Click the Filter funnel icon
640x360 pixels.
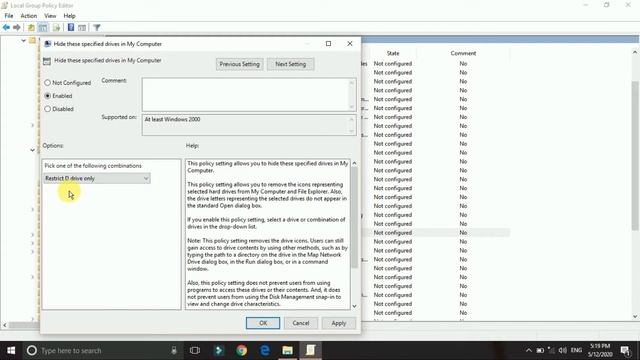(x=97, y=27)
